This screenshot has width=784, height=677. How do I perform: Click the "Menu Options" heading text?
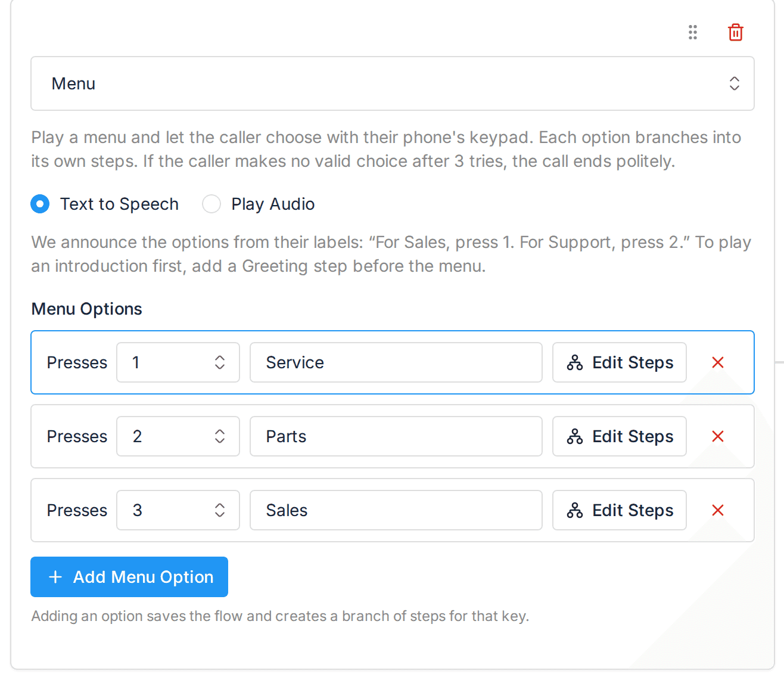(87, 309)
